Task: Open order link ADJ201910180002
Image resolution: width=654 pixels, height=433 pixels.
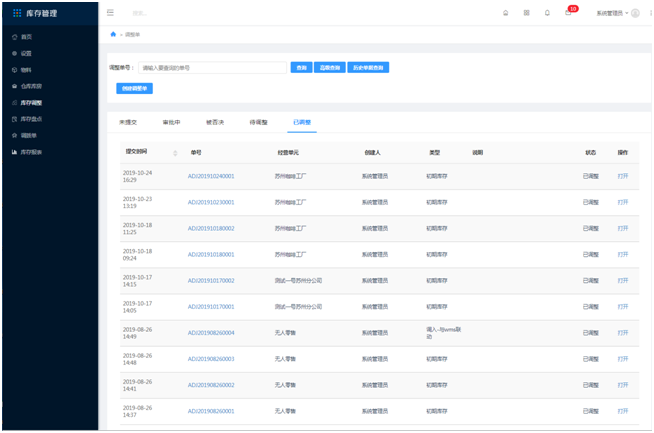Action: pyautogui.click(x=211, y=229)
